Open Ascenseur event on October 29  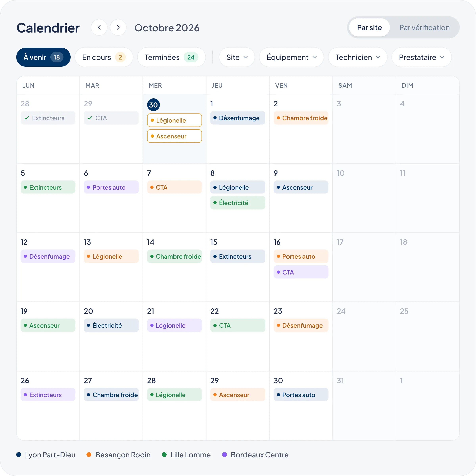point(238,395)
